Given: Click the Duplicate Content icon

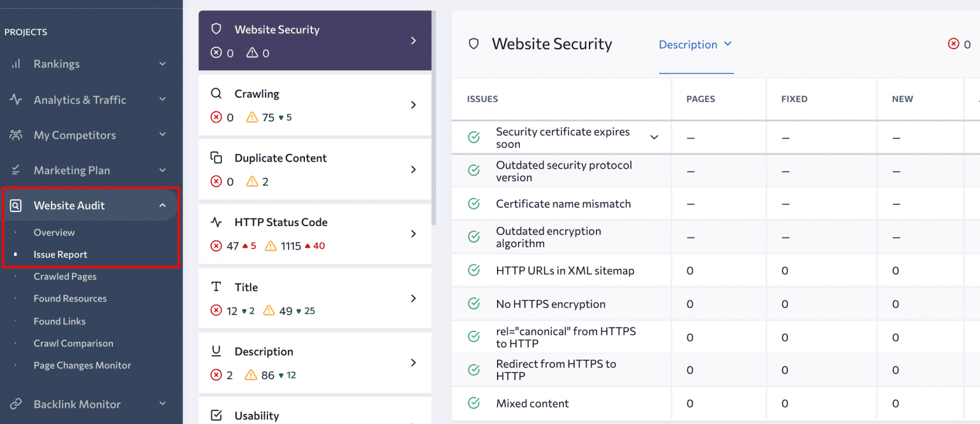Looking at the screenshot, I should (217, 157).
